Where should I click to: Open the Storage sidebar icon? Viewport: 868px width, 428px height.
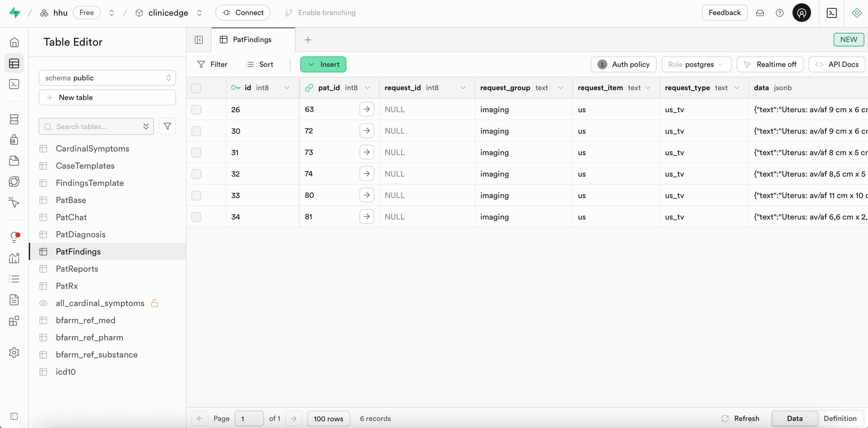coord(14,161)
